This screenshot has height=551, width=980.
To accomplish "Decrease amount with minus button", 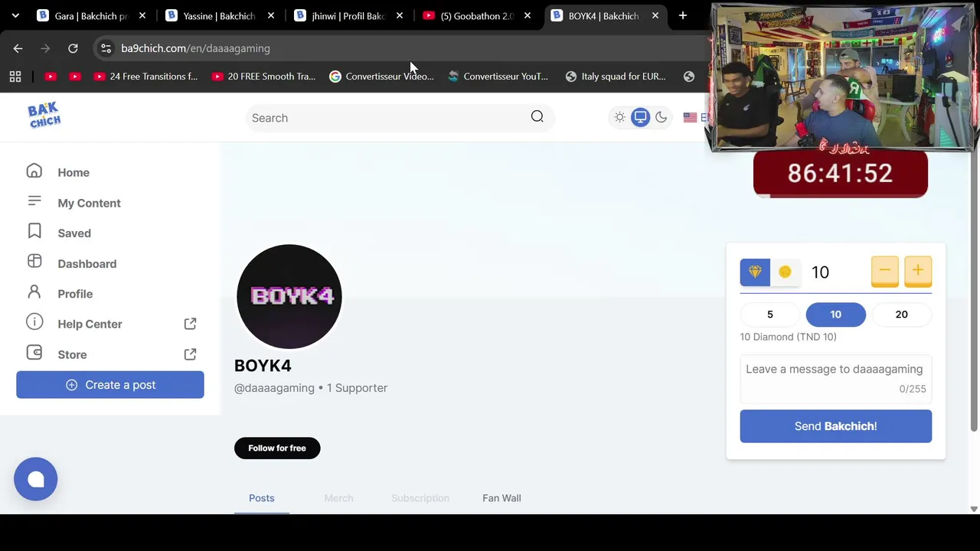I will (x=884, y=271).
